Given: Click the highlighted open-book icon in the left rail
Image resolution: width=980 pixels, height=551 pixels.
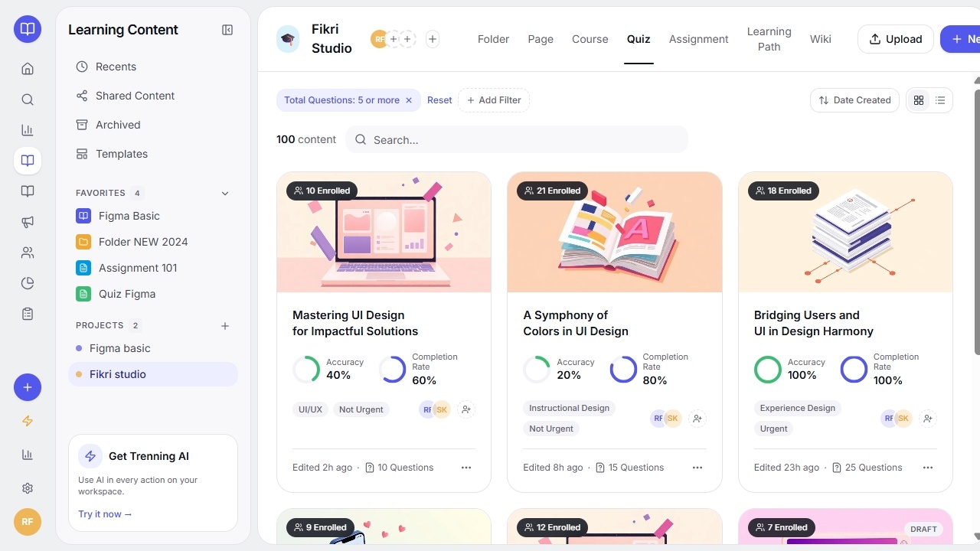Looking at the screenshot, I should point(28,161).
